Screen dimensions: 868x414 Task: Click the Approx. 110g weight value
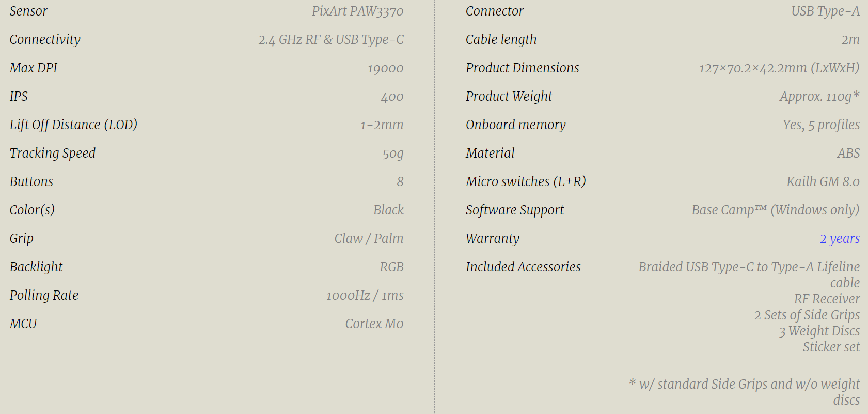point(819,97)
